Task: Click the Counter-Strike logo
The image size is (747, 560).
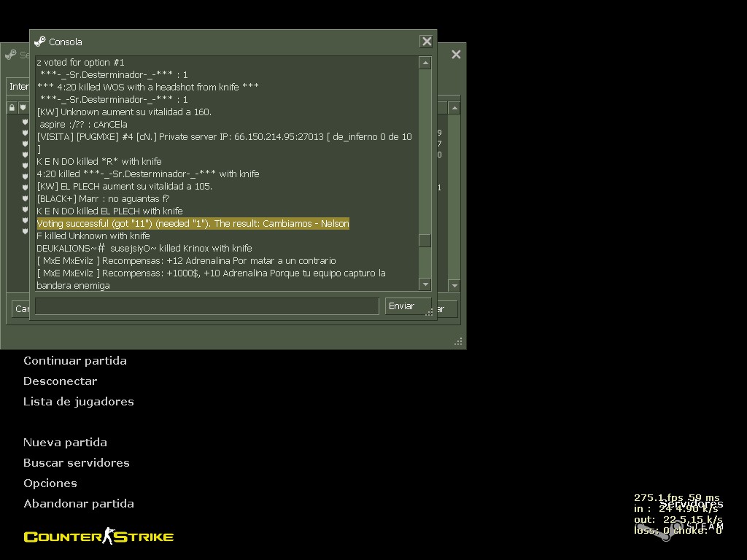Action: pyautogui.click(x=98, y=536)
